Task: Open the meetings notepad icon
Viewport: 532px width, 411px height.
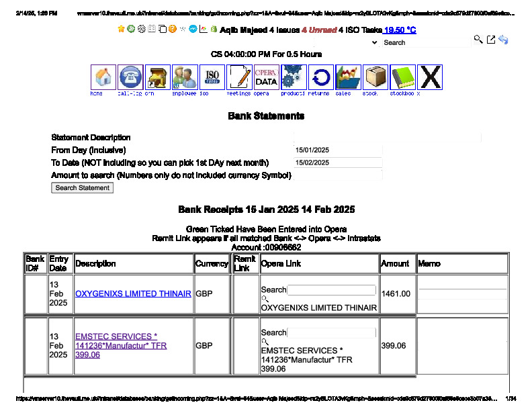Action: click(x=239, y=77)
